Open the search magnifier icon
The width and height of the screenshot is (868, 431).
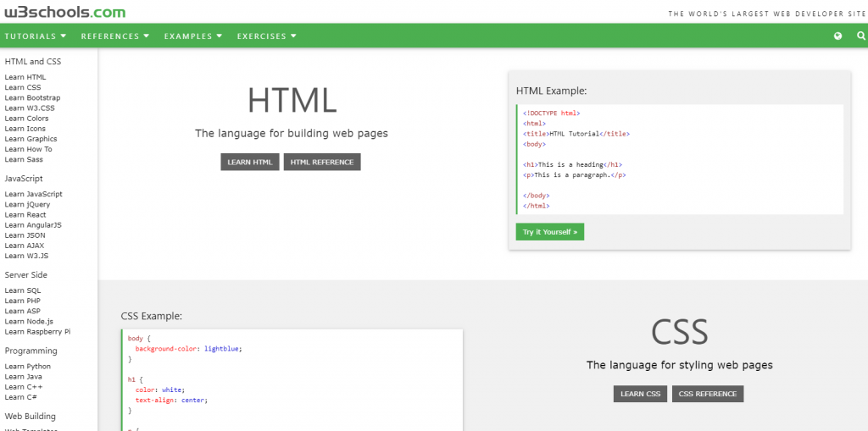pos(861,36)
